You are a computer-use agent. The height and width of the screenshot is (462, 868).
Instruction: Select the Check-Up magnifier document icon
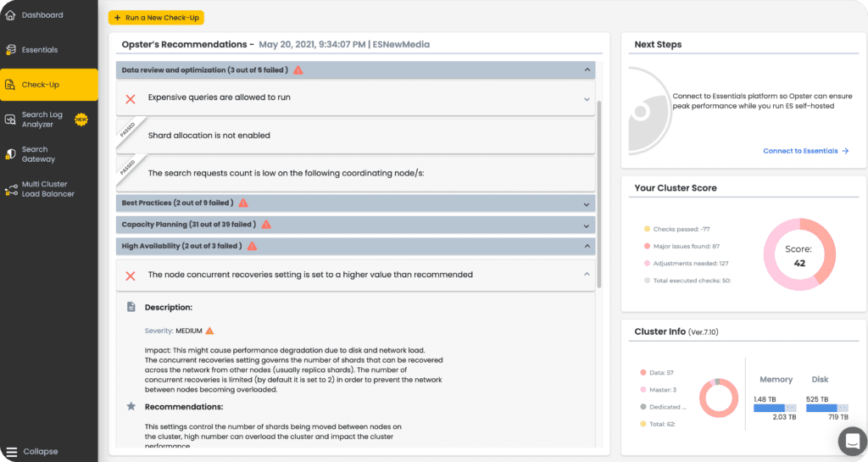coord(10,85)
